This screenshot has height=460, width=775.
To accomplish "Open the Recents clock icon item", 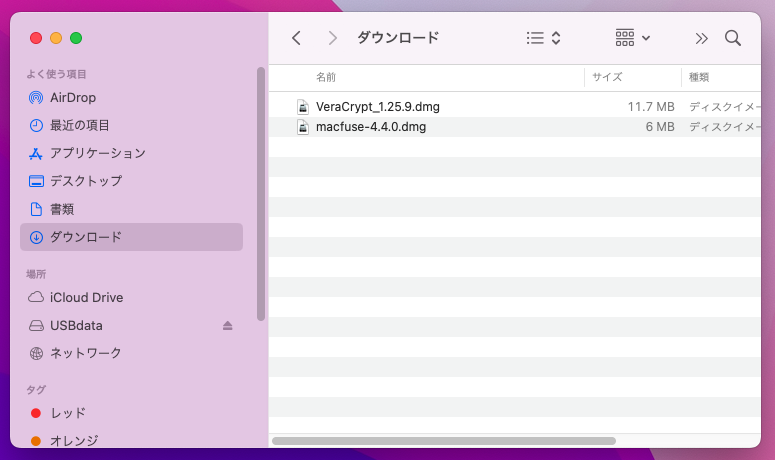I will [x=79, y=125].
